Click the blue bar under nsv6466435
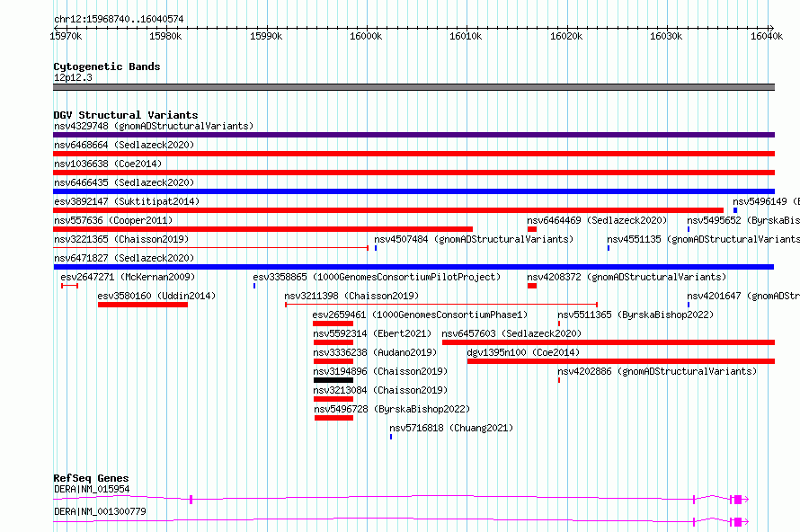The image size is (800, 532). click(413, 191)
